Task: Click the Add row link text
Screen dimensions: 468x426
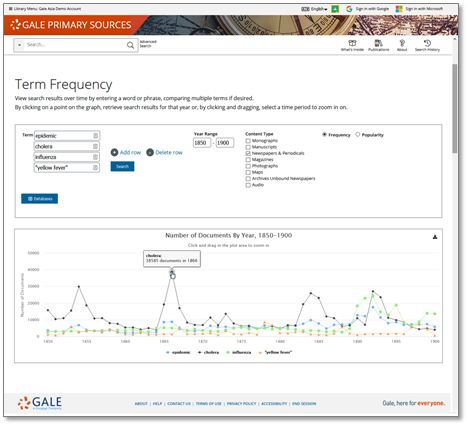Action: (130, 152)
